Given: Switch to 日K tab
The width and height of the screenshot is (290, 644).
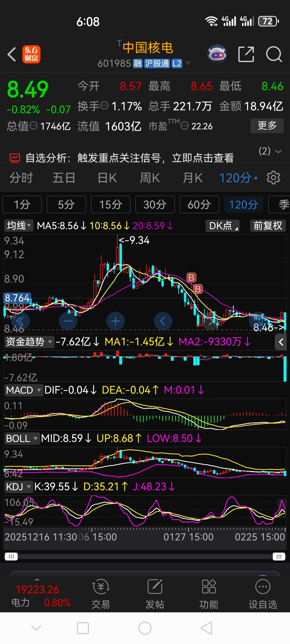Looking at the screenshot, I should 107,178.
